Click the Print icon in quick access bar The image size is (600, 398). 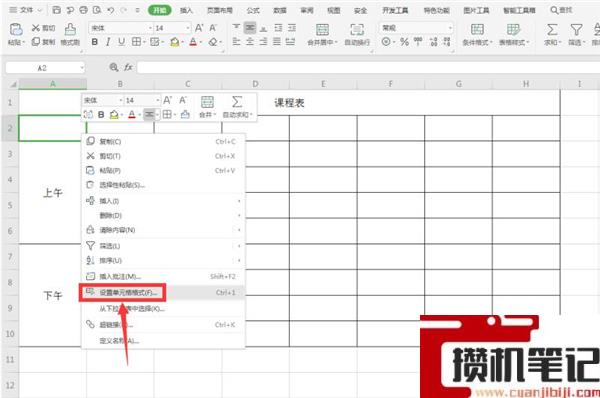(83, 10)
